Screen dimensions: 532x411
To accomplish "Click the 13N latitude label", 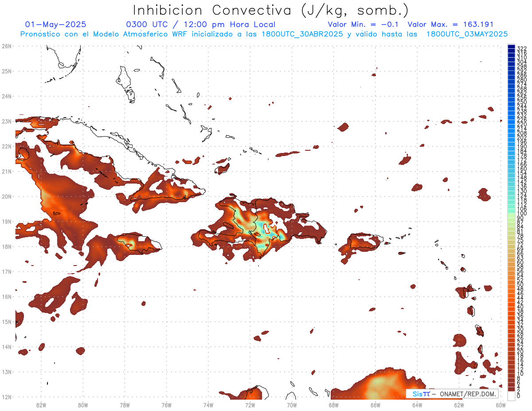I will pos(7,372).
